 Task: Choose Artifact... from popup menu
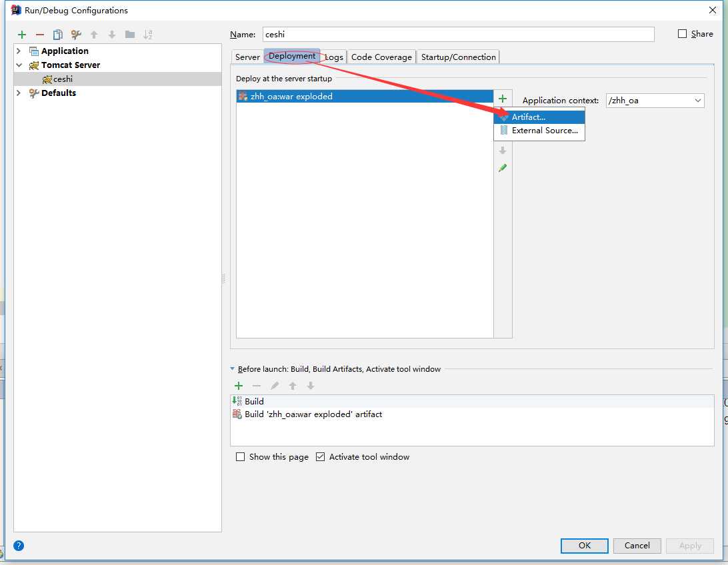click(x=539, y=117)
